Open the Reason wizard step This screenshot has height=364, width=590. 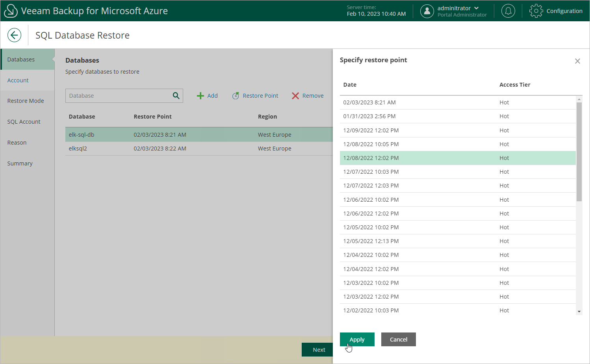pyautogui.click(x=28, y=143)
